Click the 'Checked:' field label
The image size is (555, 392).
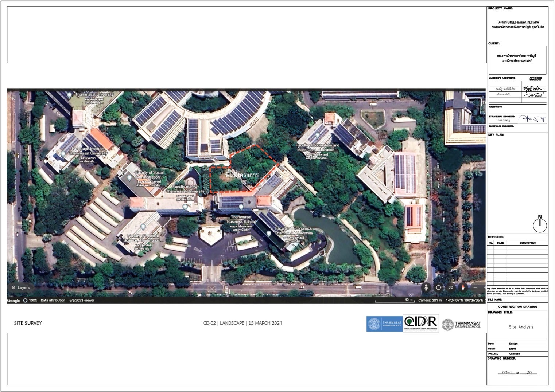[x=515, y=354]
